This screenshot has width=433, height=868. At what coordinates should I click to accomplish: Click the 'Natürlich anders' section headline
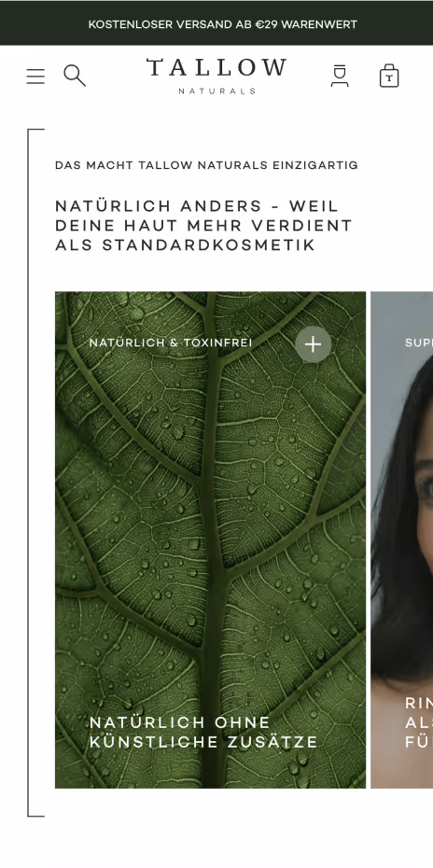point(203,226)
